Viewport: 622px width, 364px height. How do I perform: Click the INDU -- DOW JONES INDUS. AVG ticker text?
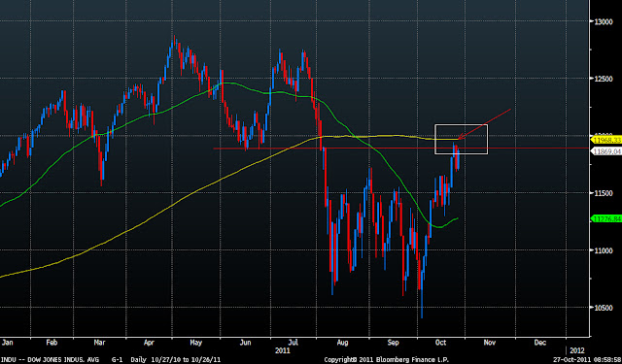tap(50, 360)
